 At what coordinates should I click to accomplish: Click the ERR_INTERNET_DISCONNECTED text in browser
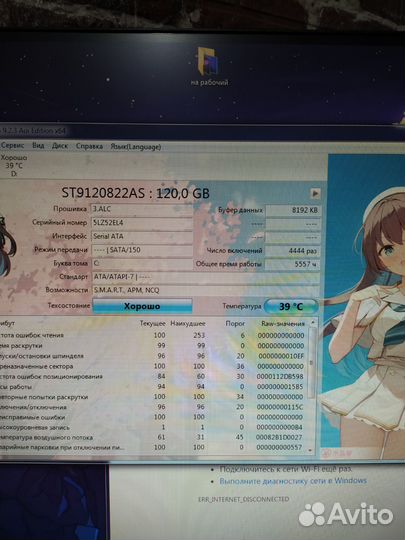point(243,499)
